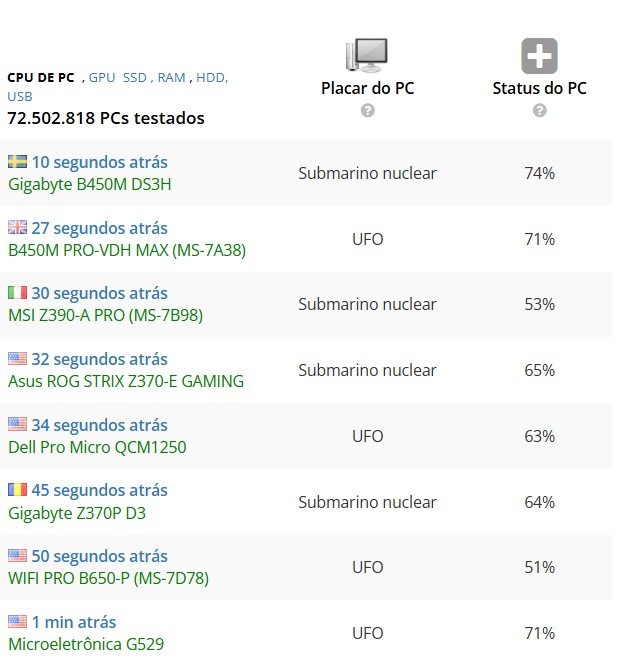Click the Swedish flag icon
The image size is (619, 663).
point(17,162)
